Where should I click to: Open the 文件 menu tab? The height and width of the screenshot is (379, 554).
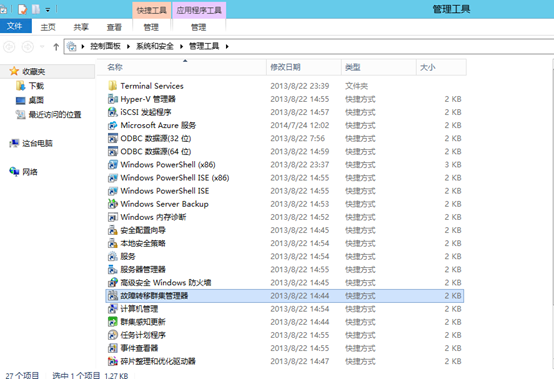[x=15, y=26]
